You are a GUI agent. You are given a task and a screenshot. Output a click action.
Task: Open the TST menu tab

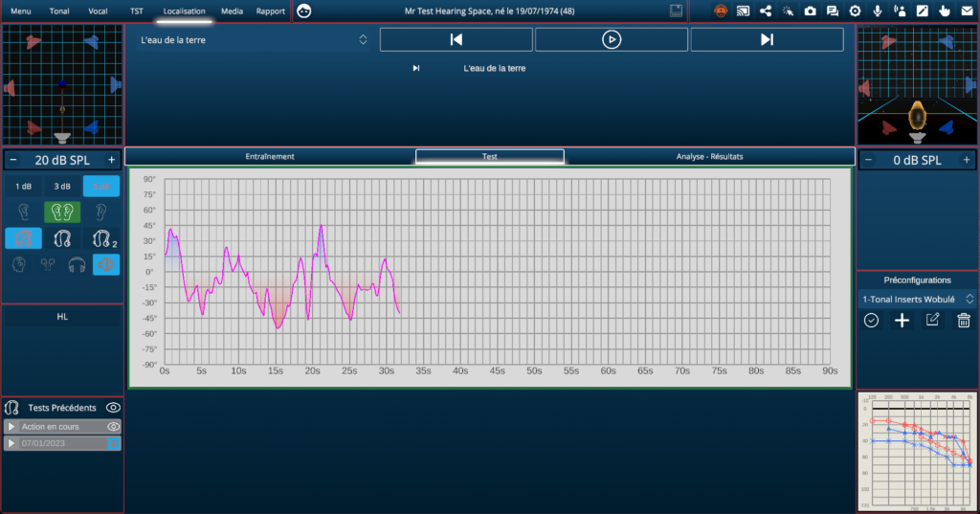136,11
